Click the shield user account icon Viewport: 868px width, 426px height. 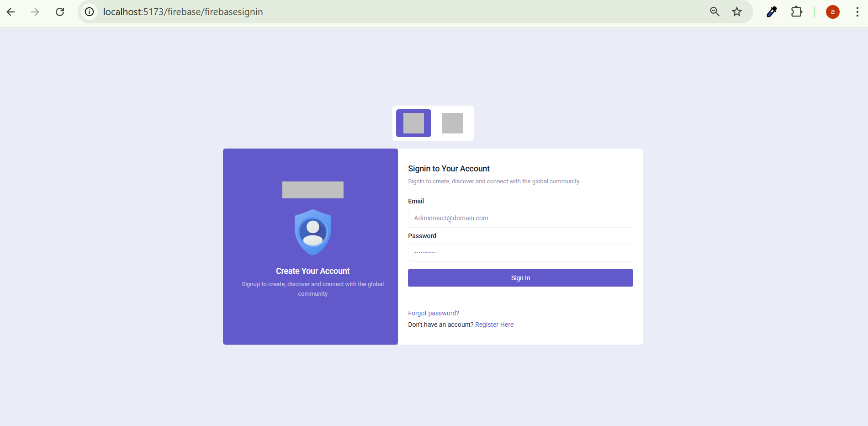(x=312, y=232)
